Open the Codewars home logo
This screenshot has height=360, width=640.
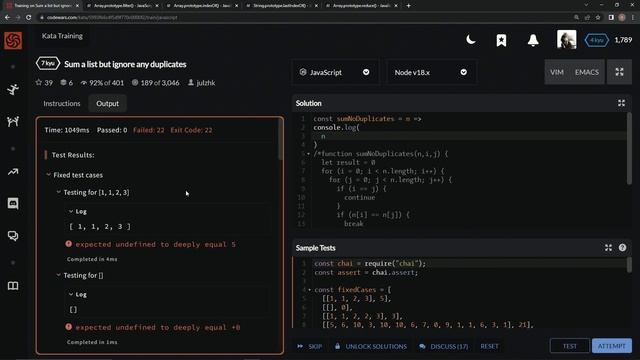tap(13, 40)
